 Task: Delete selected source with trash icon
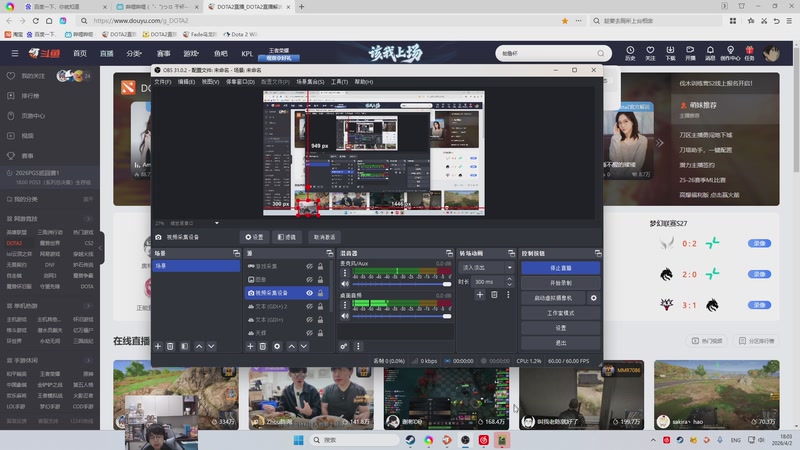tap(263, 346)
